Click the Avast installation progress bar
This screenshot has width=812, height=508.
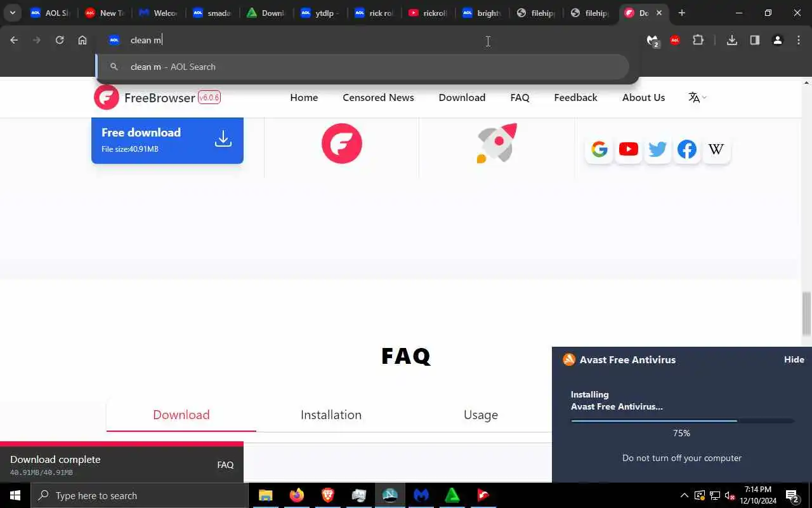pyautogui.click(x=682, y=420)
